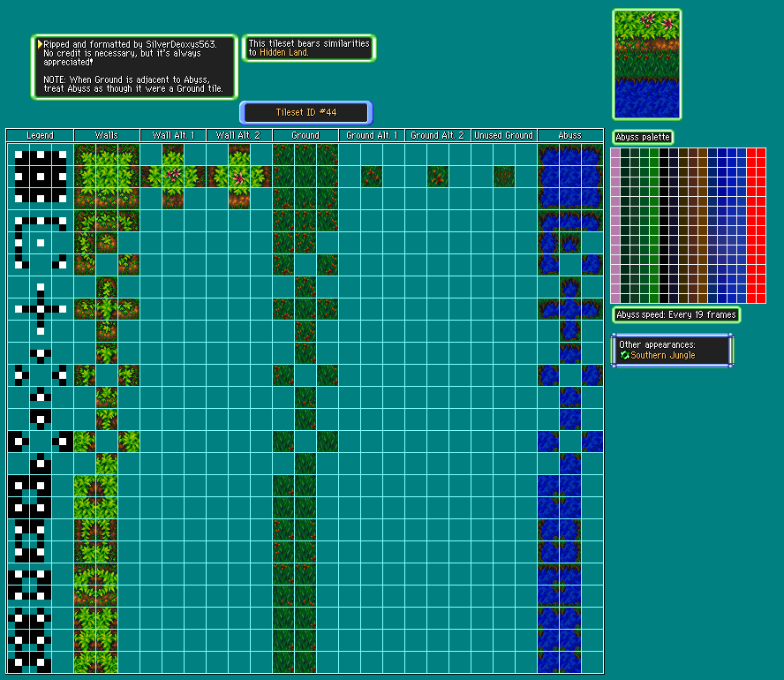Select the pink flower tile in Wall Alt. 2

[239, 177]
